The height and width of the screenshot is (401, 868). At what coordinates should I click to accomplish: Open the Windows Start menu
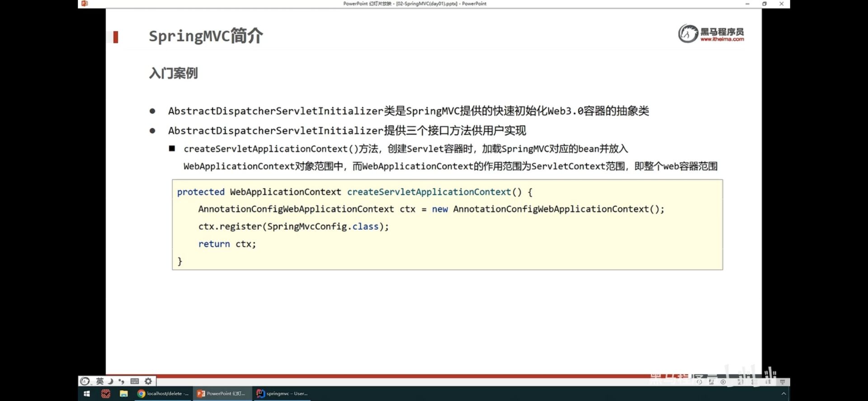[87, 394]
